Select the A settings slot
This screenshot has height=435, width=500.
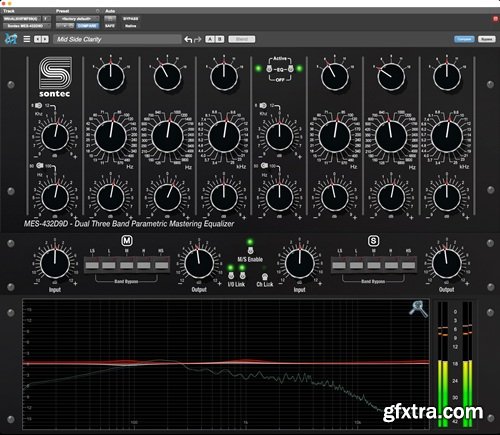(210, 39)
